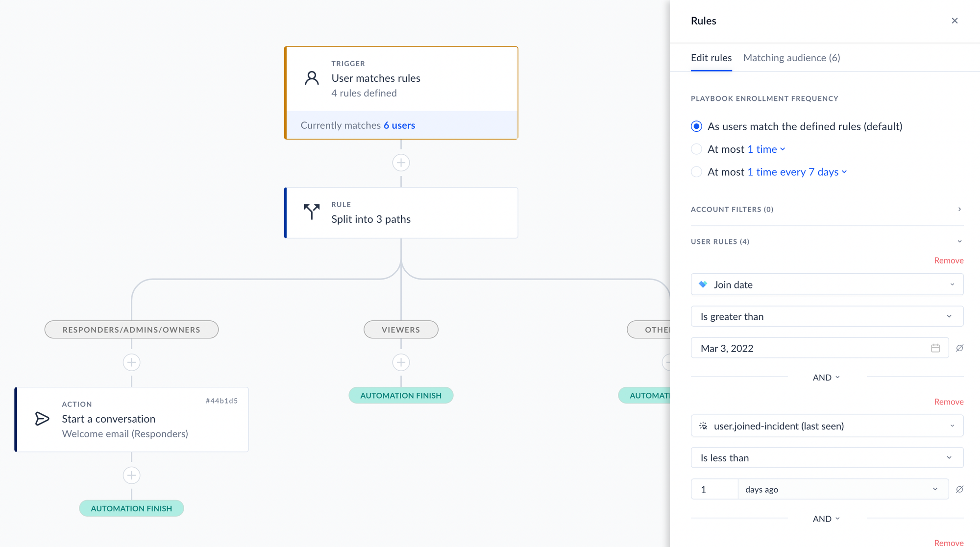Click the number input showing 1
Image resolution: width=980 pixels, height=547 pixels.
click(714, 489)
